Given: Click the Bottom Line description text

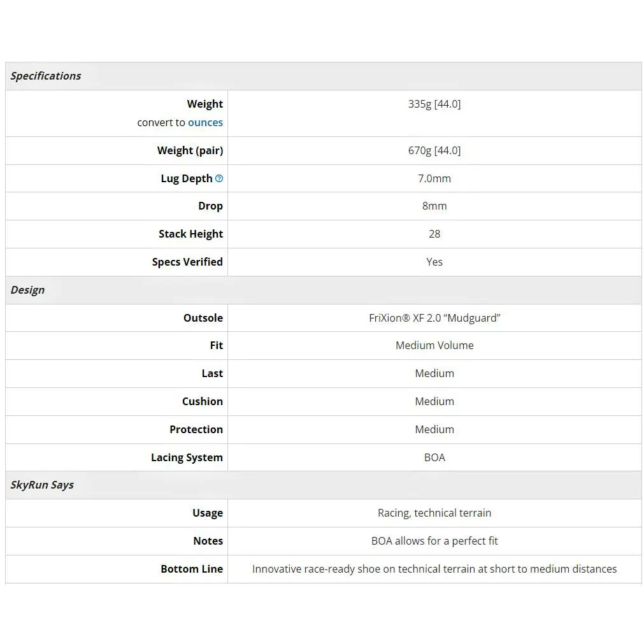Looking at the screenshot, I should click(x=434, y=569).
